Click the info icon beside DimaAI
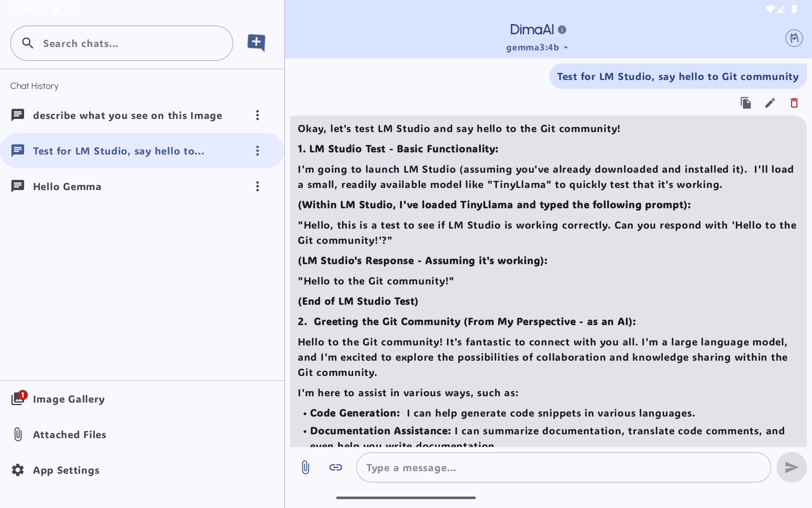The height and width of the screenshot is (508, 812). coord(562,30)
